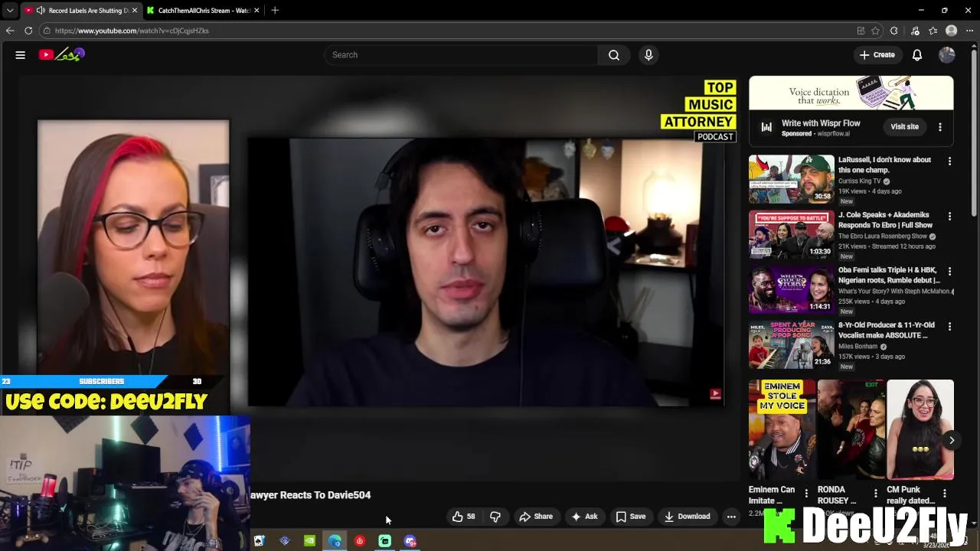The width and height of the screenshot is (980, 551).
Task: Open LaRussell video thumbnail
Action: [x=792, y=179]
